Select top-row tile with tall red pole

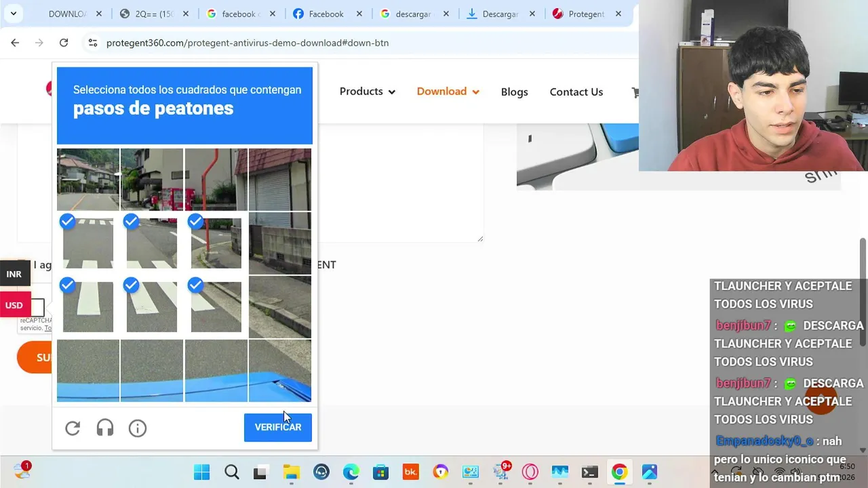(216, 180)
